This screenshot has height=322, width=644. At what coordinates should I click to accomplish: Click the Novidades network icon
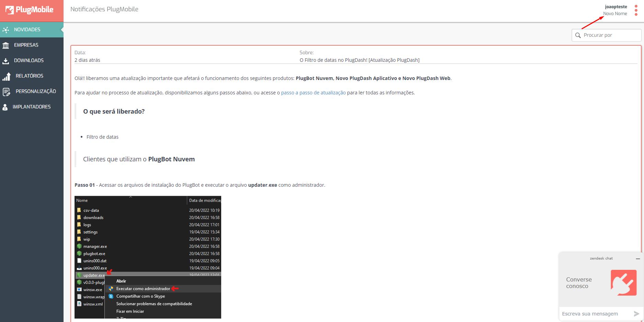tap(5, 30)
